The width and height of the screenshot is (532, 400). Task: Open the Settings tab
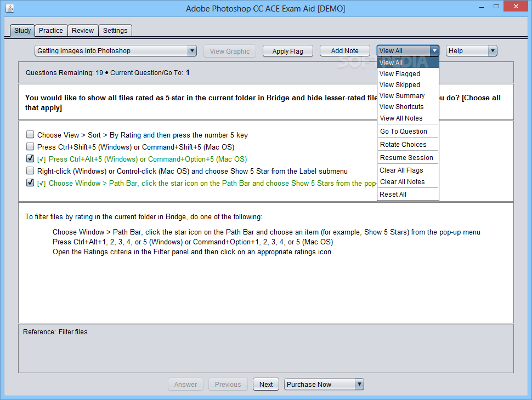(115, 31)
